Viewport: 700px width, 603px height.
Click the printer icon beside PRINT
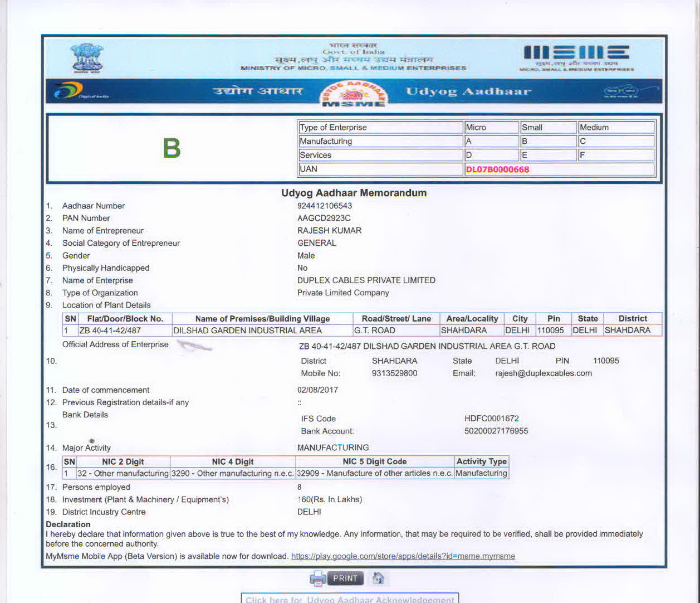tap(318, 578)
